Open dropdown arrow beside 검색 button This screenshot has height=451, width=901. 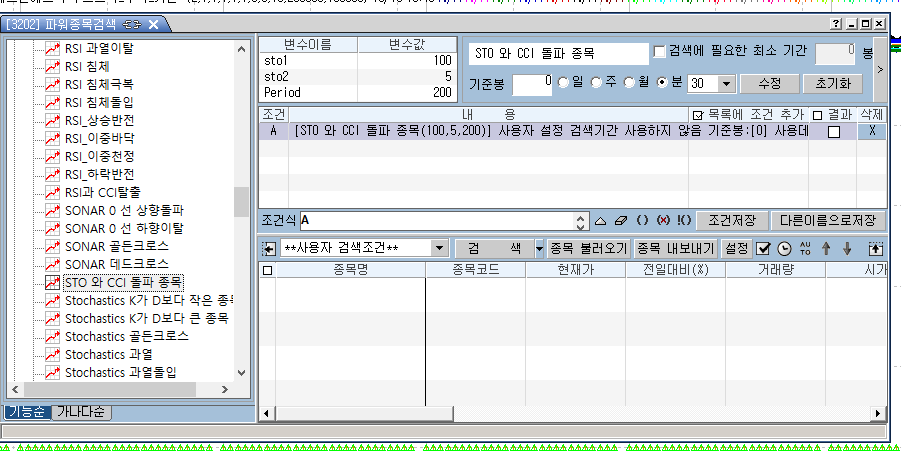[x=539, y=248]
